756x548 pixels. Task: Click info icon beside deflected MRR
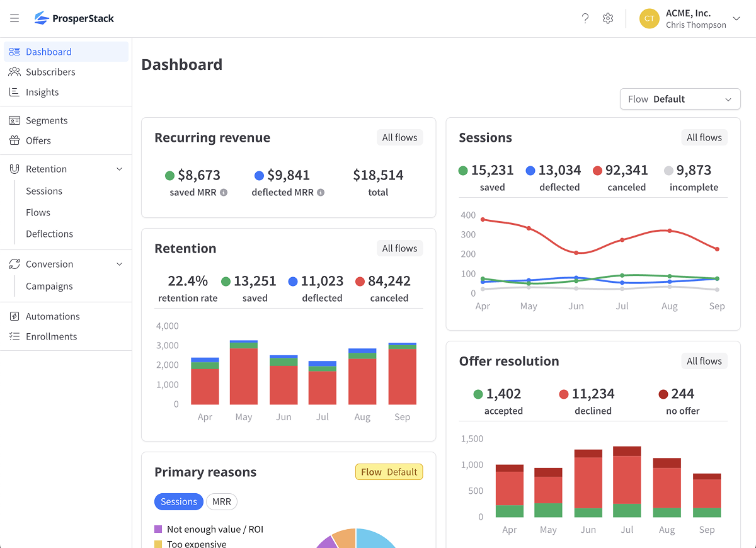321,193
